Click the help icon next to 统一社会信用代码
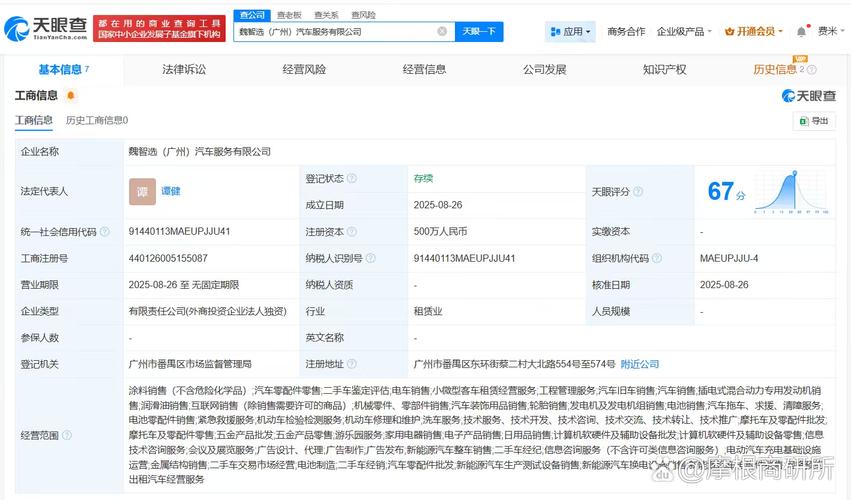The image size is (851, 500). coord(104,232)
